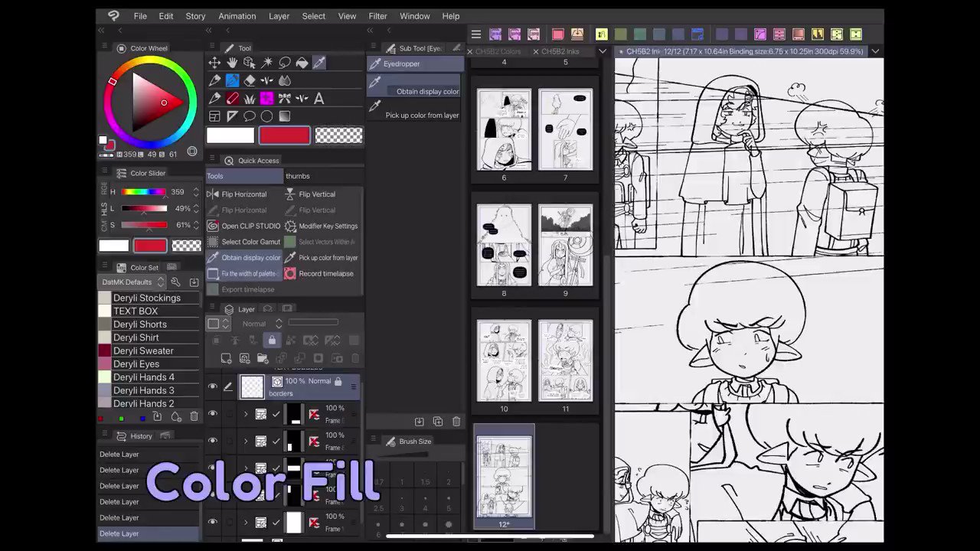
Task: Select the Frame border tool
Action: click(214, 116)
